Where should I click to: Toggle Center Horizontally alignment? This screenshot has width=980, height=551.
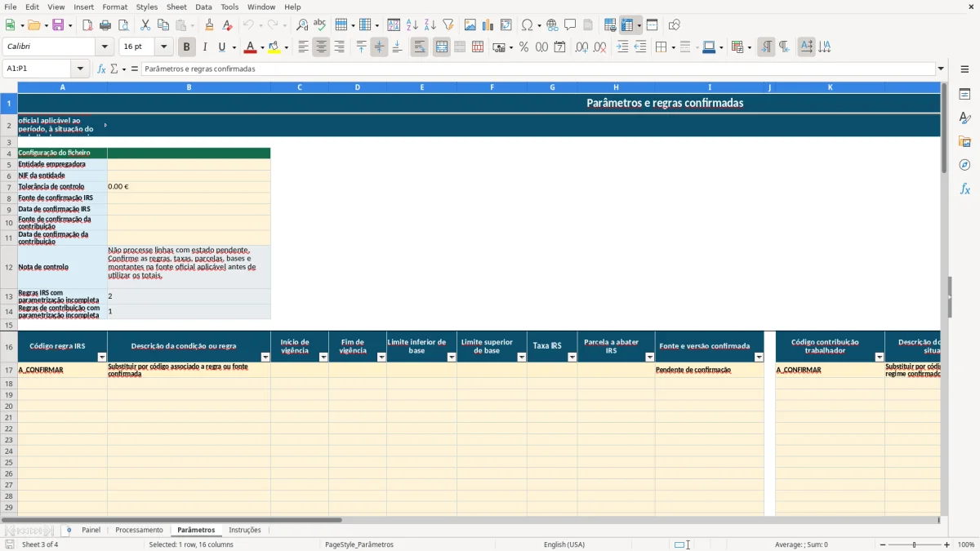(321, 47)
